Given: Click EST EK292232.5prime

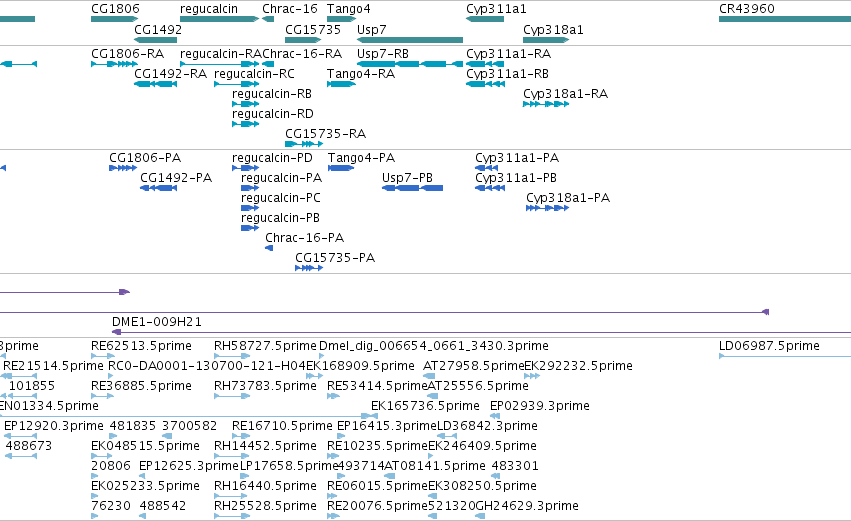Looking at the screenshot, I should tap(579, 366).
